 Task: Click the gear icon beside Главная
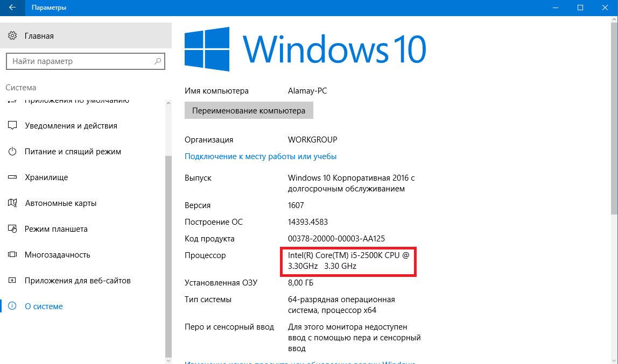(12, 36)
